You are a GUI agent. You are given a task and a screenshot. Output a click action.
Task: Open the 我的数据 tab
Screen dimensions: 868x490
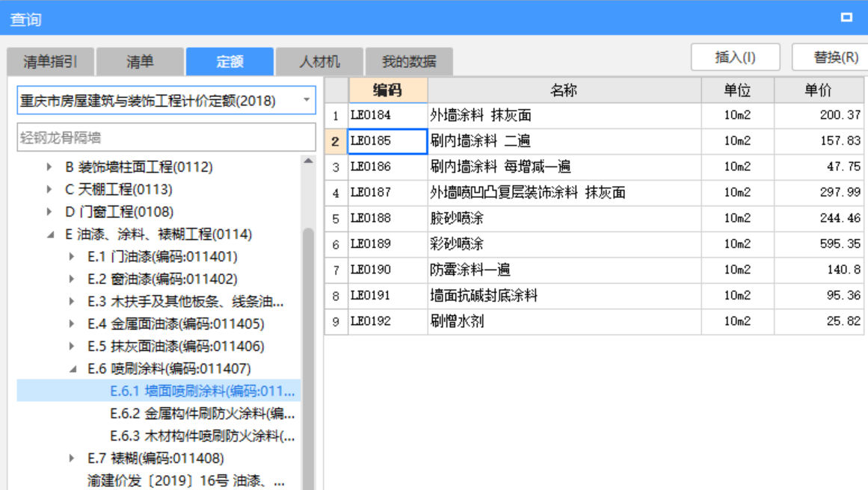(x=409, y=61)
